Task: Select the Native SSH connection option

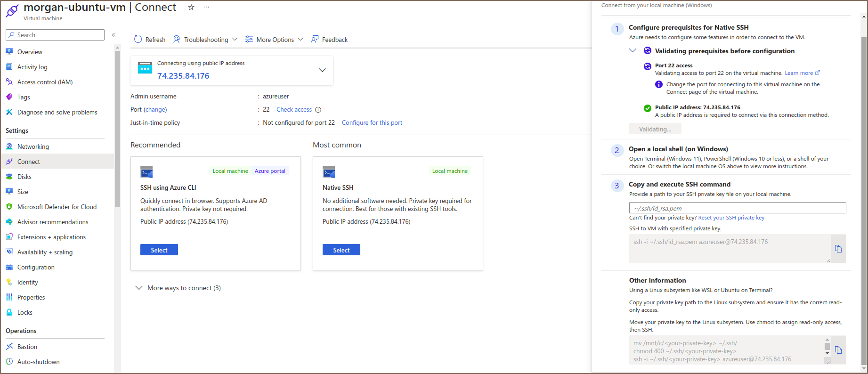Action: point(341,250)
